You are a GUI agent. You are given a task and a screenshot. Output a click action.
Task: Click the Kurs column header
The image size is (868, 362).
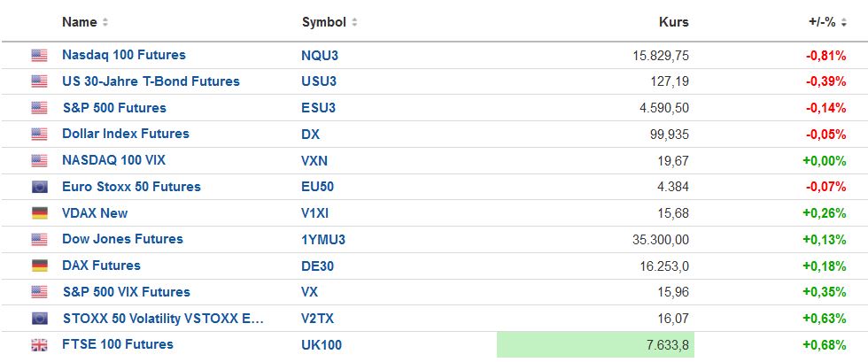pyautogui.click(x=674, y=22)
